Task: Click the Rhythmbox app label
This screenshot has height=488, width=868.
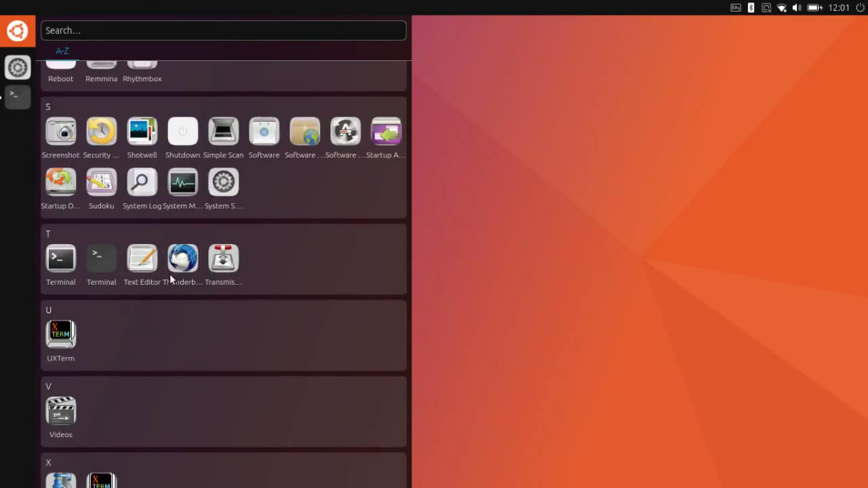Action: click(142, 79)
